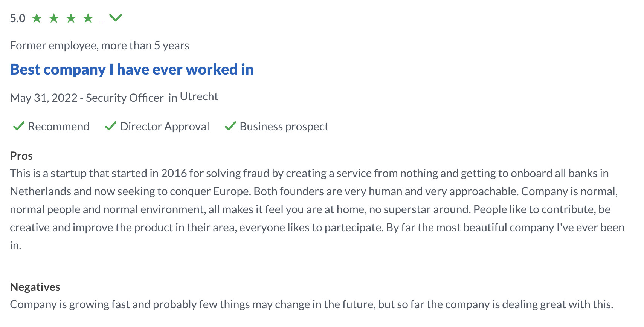Click the green checkmark beside Recommend
644x327 pixels.
point(18,126)
